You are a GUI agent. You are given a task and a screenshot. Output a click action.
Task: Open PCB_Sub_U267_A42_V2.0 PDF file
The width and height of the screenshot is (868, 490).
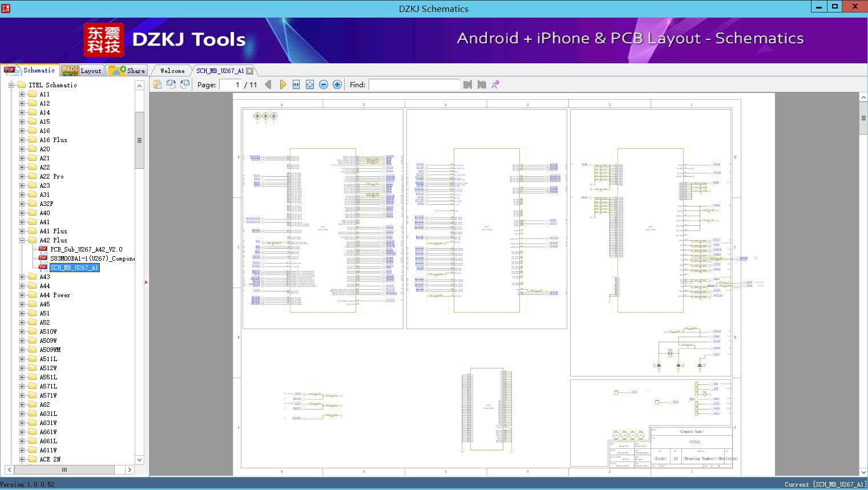point(86,249)
